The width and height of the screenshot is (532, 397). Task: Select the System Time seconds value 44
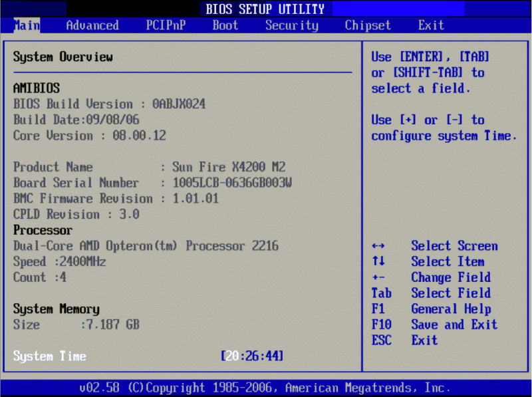[x=272, y=356]
